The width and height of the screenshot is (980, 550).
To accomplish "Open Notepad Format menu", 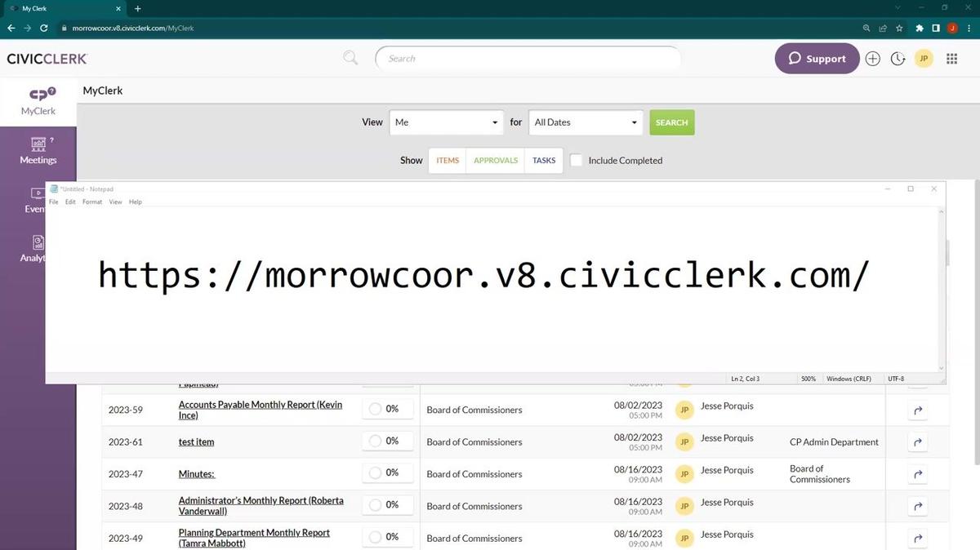I will (92, 202).
